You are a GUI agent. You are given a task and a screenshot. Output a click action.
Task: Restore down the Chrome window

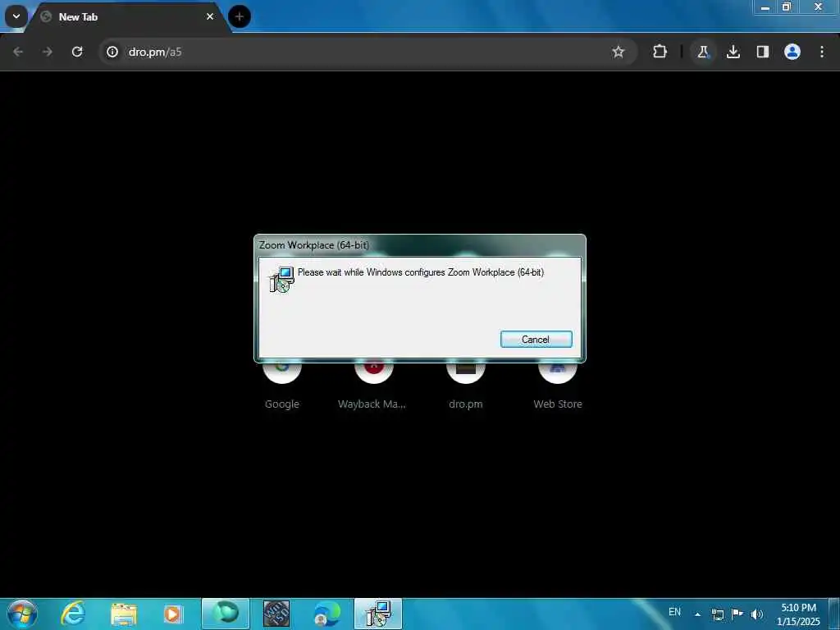[787, 7]
